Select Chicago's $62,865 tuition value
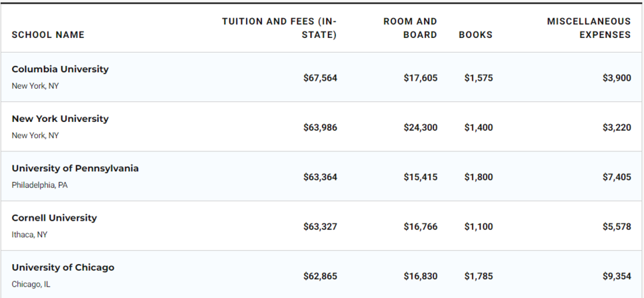The height and width of the screenshot is (298, 644). pyautogui.click(x=320, y=277)
